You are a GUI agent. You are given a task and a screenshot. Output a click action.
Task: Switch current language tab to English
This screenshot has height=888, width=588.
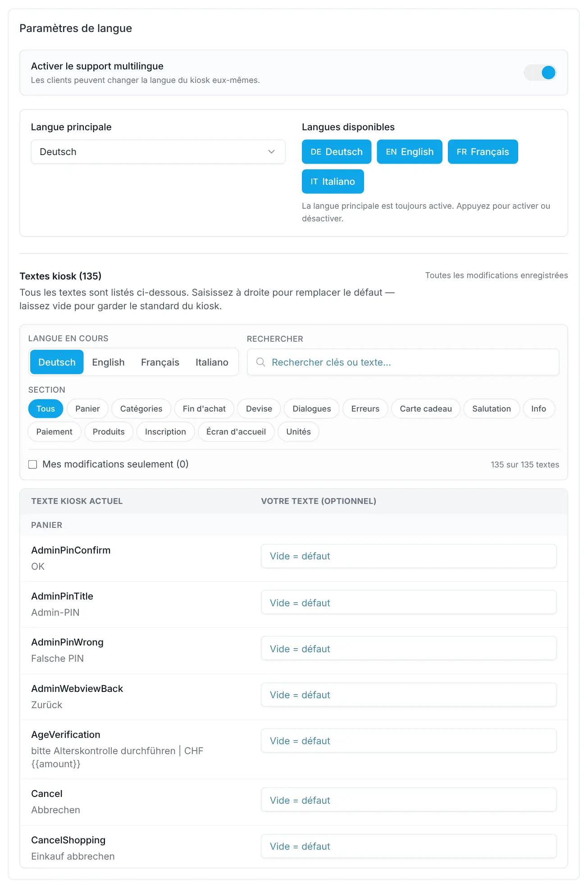(x=108, y=362)
